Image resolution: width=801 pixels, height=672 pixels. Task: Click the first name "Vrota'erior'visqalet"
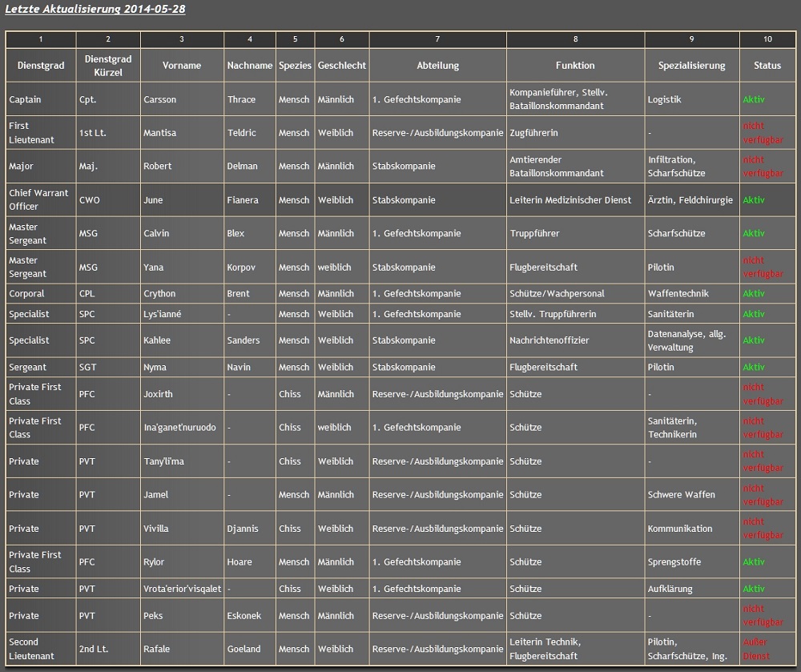click(182, 589)
